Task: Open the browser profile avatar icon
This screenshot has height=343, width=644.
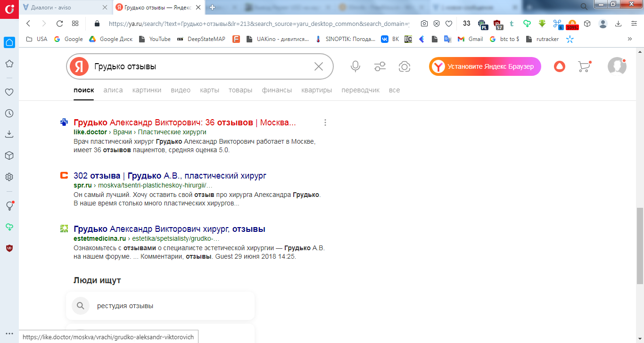Action: coord(603,24)
